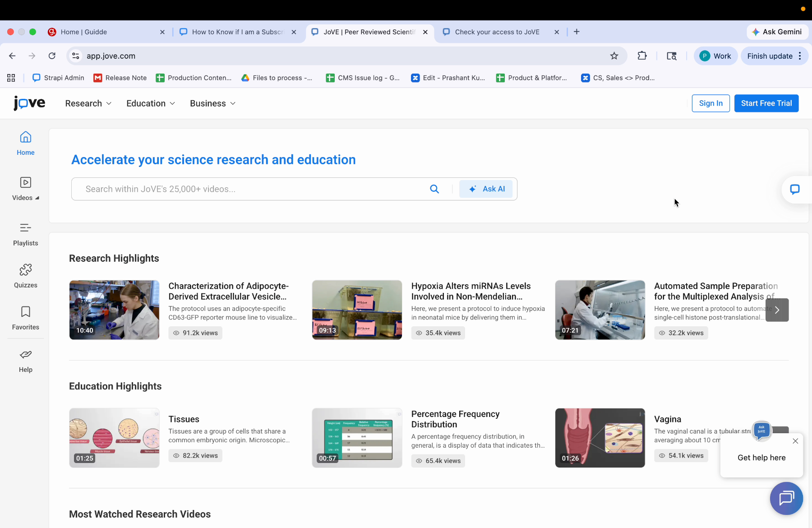Expand the Research navigation dropdown

[88, 103]
